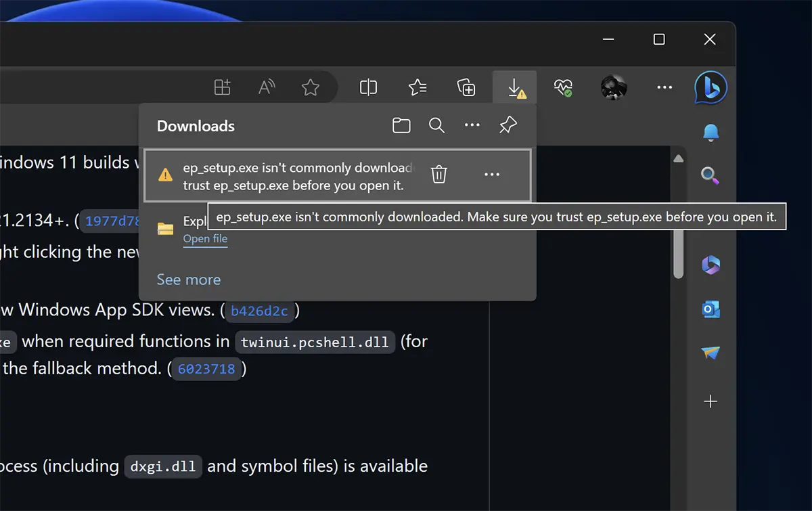The width and height of the screenshot is (812, 511).
Task: Add page to favorites with star icon
Action: 311,87
